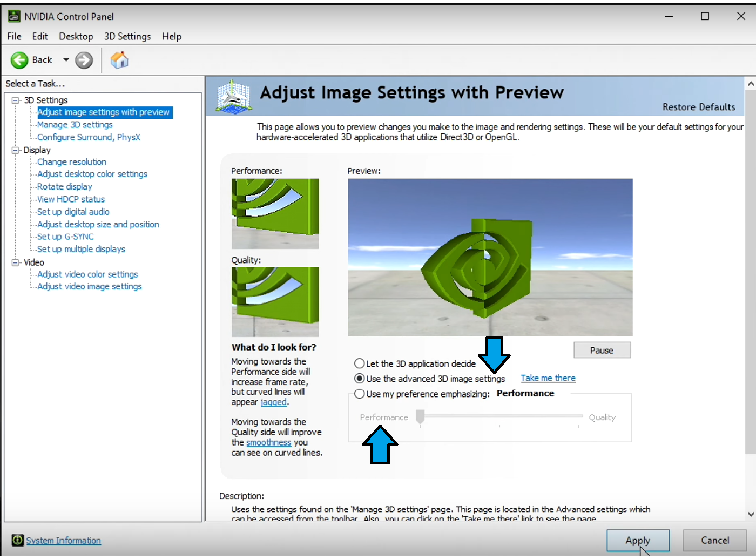Click the System Information icon
756x559 pixels.
click(18, 540)
